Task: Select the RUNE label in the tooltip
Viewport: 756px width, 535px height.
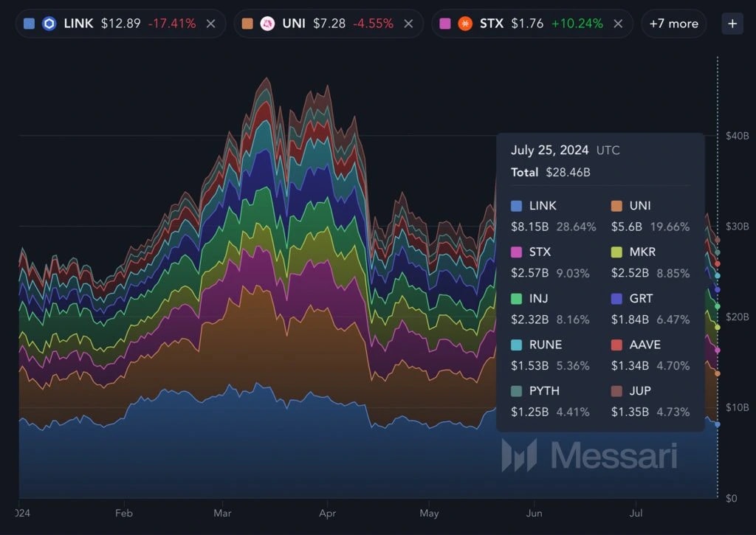Action: coord(545,344)
